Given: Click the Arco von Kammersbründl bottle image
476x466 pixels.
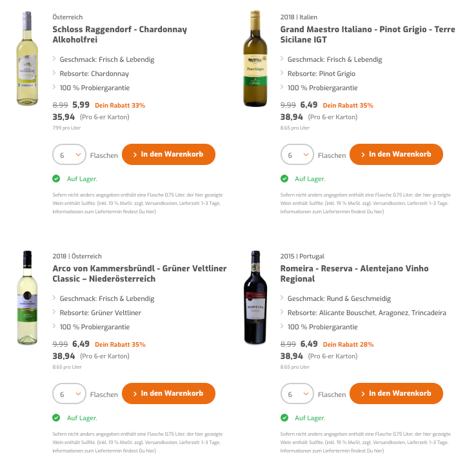Looking at the screenshot, I should 27,296.
